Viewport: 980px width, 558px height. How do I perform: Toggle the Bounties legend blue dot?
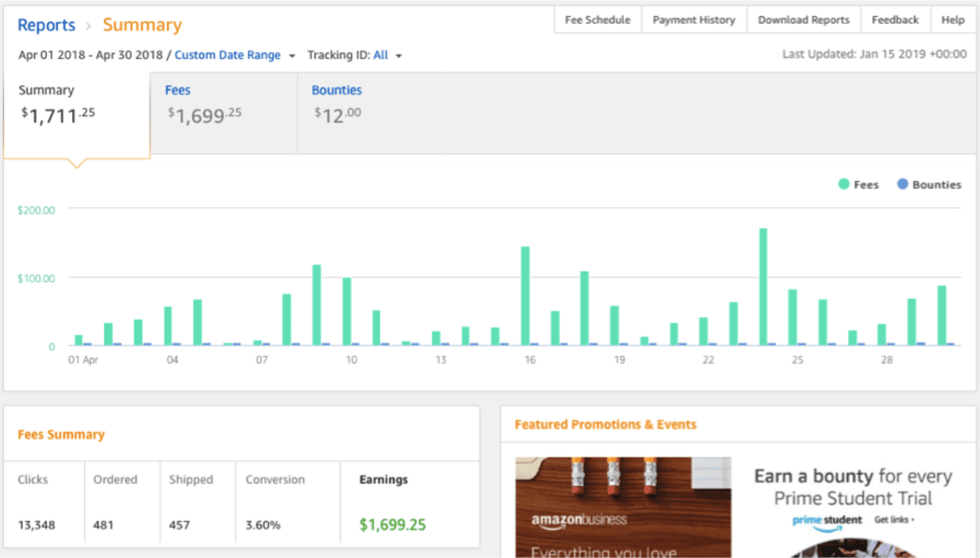pyautogui.click(x=902, y=184)
